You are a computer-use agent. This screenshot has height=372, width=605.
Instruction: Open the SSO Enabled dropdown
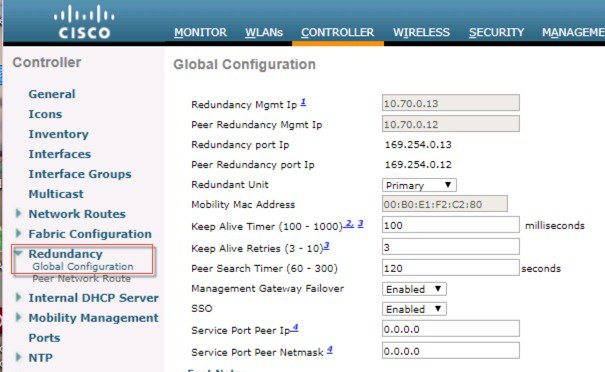point(414,309)
